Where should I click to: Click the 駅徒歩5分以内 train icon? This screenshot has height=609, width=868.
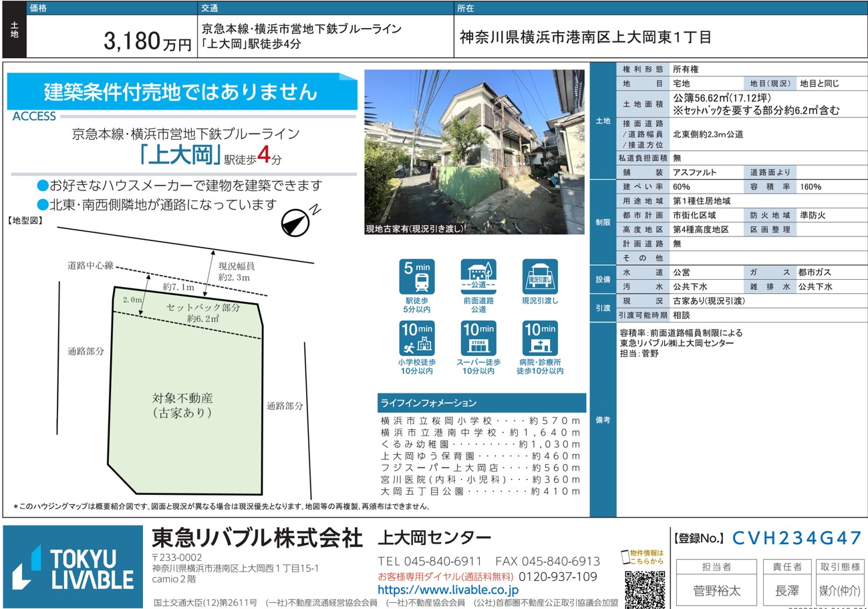pyautogui.click(x=416, y=277)
